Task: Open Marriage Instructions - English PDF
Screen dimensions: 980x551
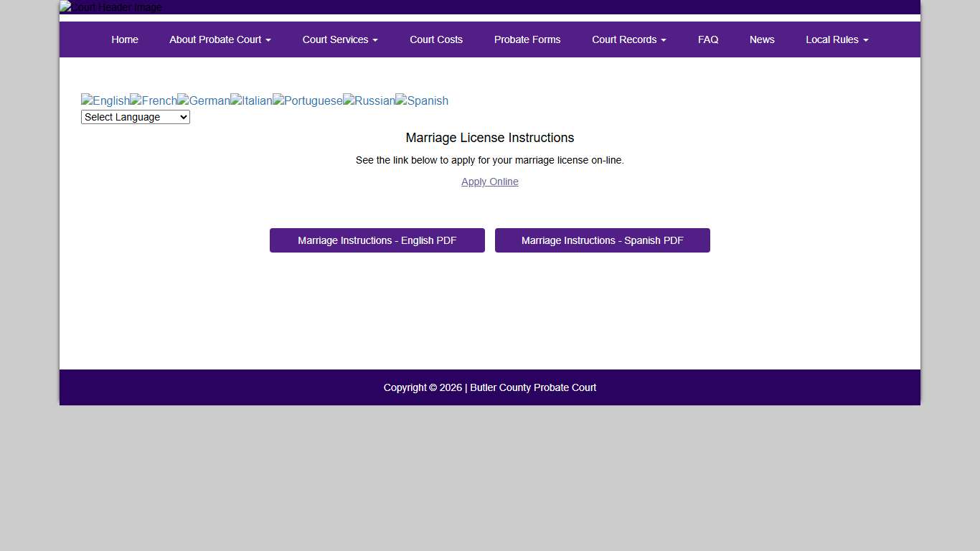Action: 377,240
